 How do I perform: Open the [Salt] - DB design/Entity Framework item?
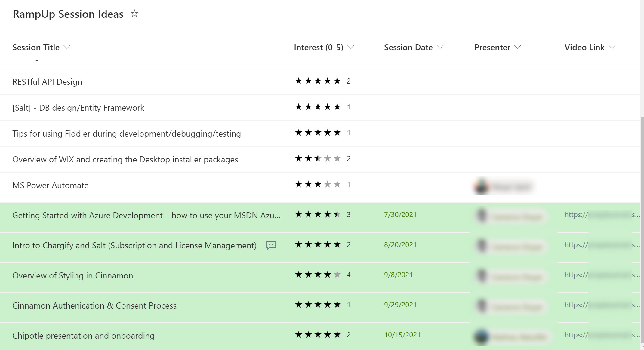78,108
